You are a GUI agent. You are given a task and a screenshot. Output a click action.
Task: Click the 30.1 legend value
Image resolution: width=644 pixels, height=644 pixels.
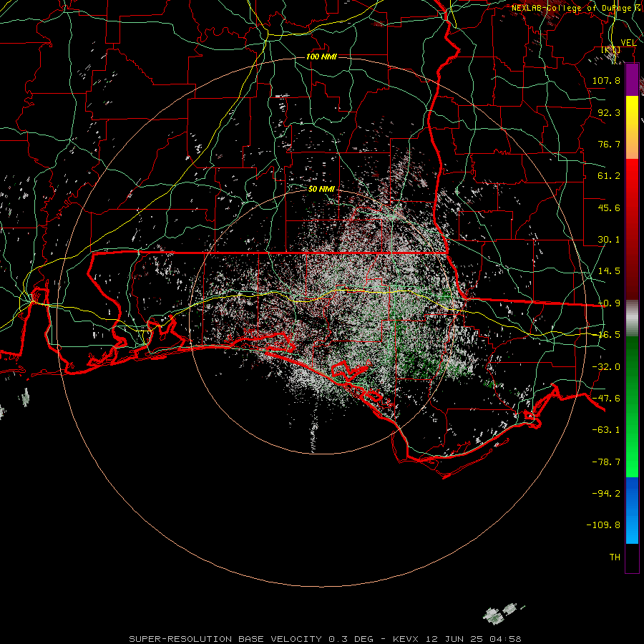tap(609, 240)
